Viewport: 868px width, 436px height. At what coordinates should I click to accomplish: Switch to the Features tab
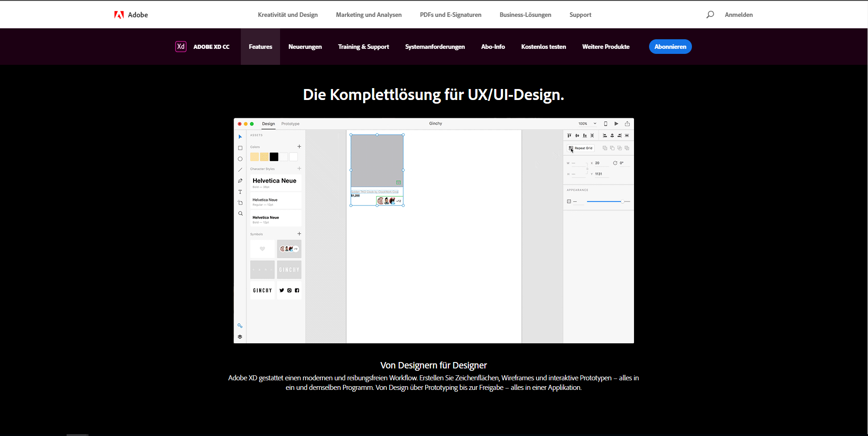pos(260,47)
